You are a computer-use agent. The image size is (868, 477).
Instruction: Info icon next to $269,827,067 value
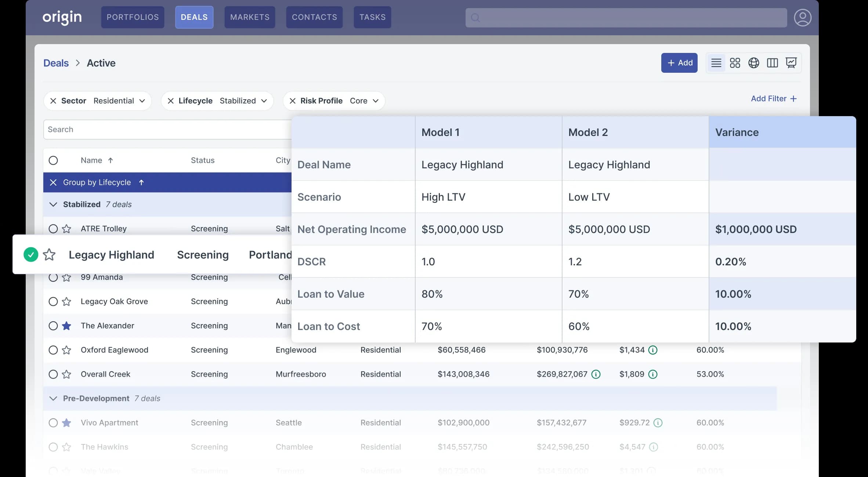(596, 374)
